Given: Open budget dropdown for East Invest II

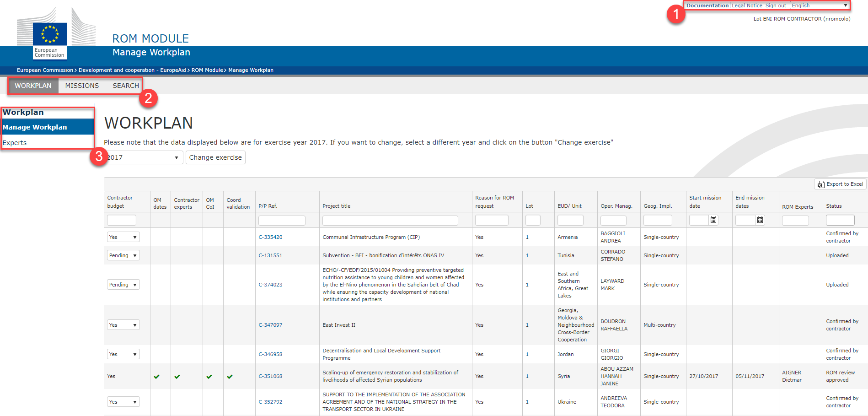Looking at the screenshot, I should 123,325.
